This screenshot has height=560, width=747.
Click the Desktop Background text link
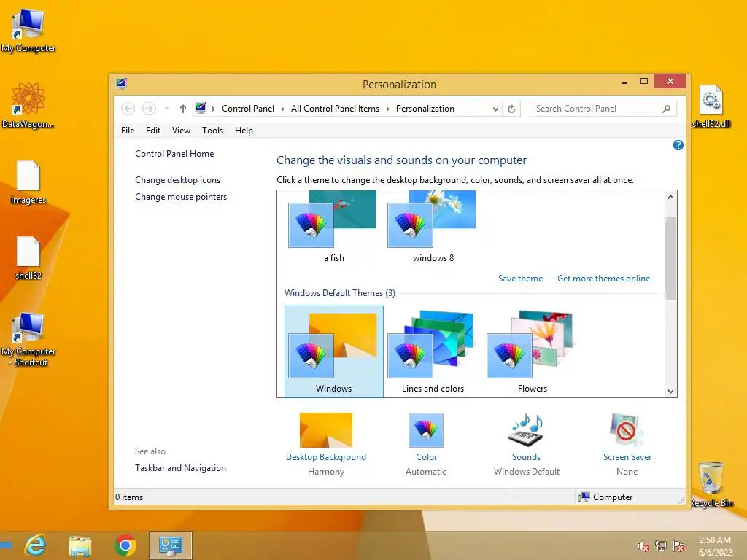tap(326, 457)
